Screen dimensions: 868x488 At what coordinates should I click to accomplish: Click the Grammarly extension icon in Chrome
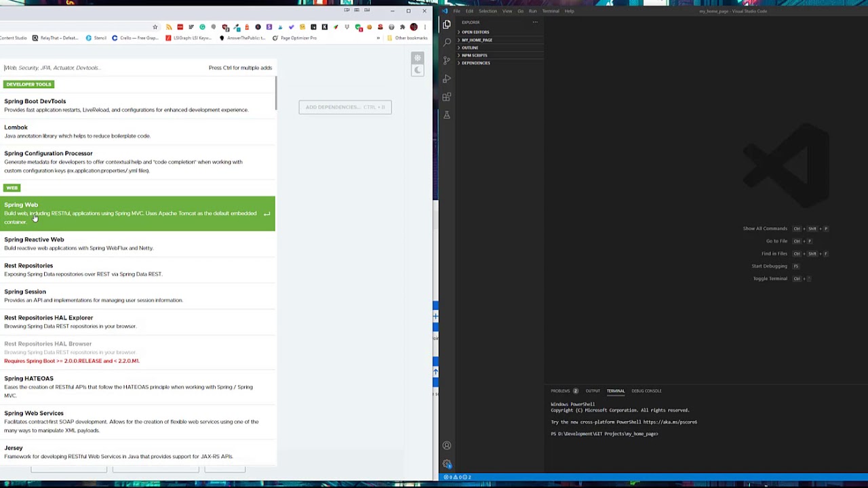(x=202, y=27)
